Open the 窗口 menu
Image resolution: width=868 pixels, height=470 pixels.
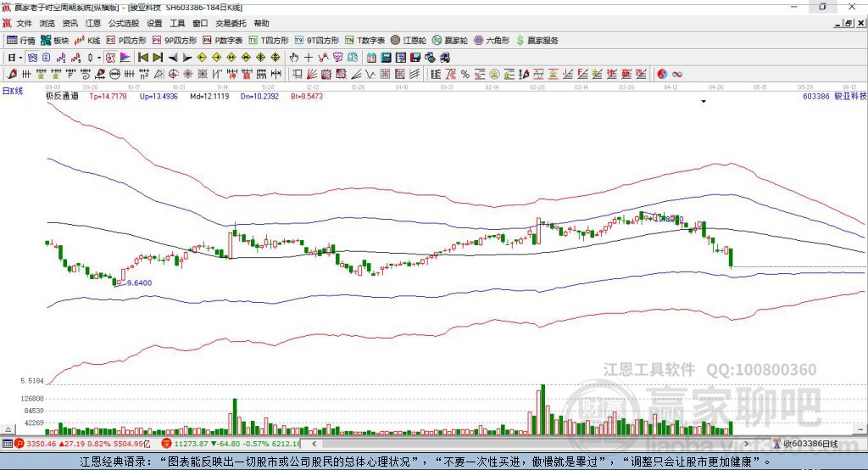click(x=200, y=23)
